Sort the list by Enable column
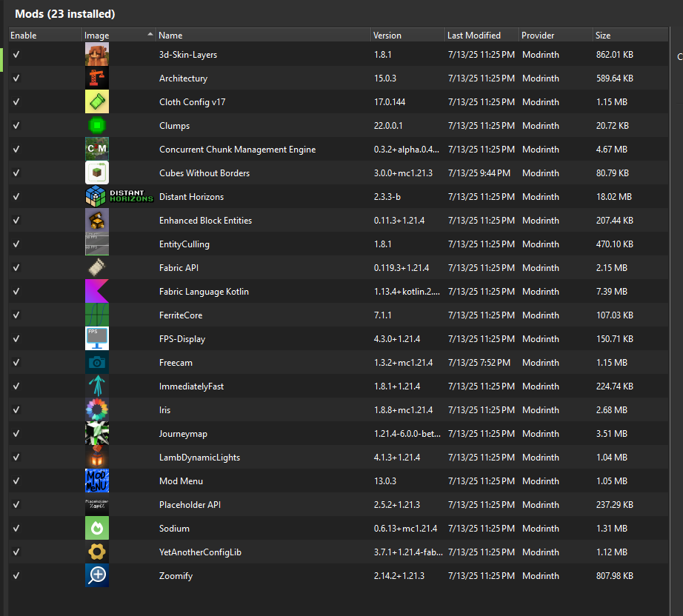Screen dimensions: 683x616 pos(45,35)
